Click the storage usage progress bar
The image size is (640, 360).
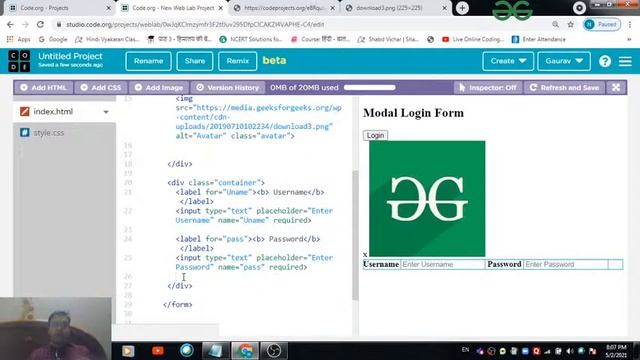tap(369, 87)
